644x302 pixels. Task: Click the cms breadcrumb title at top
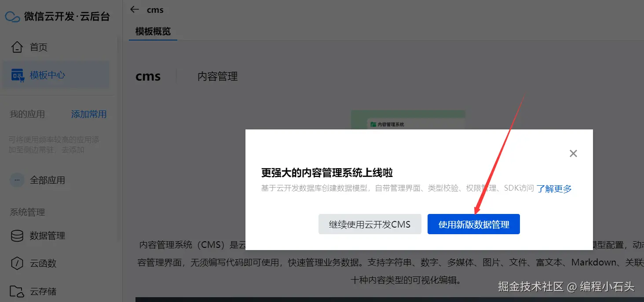155,10
